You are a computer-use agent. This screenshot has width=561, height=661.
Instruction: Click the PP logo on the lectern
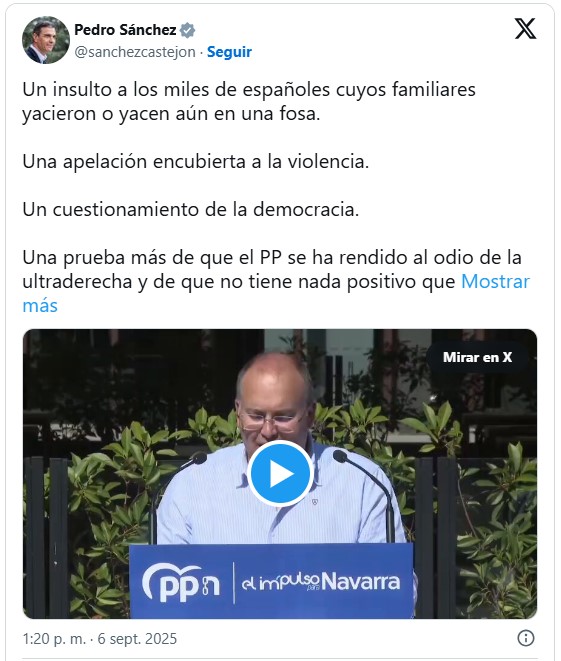(x=181, y=583)
